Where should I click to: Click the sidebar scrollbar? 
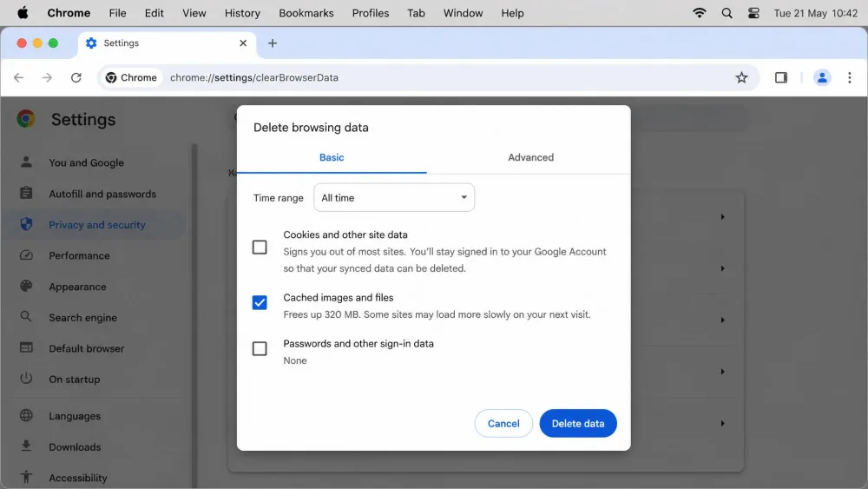click(x=194, y=315)
